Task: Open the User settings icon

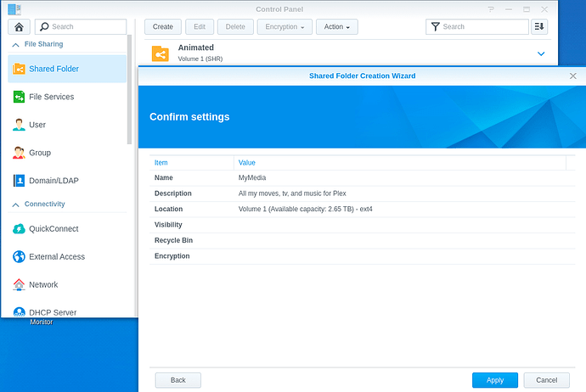Action: click(x=19, y=125)
